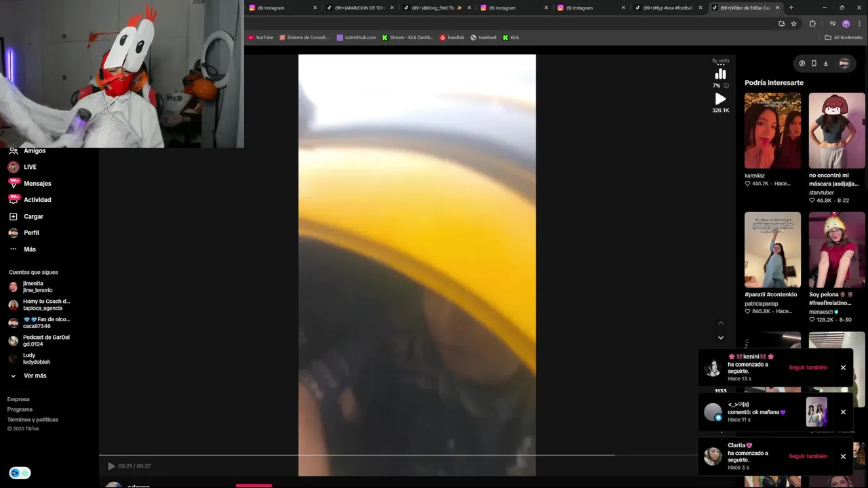Go to next video with down chevron
The width and height of the screenshot is (868, 488).
coord(720,338)
